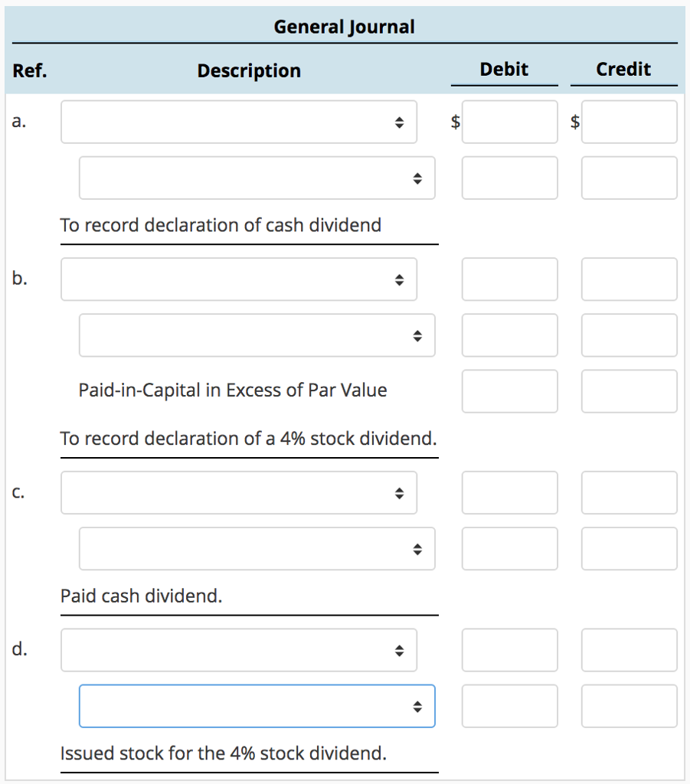The height and width of the screenshot is (784, 690).
Task: Click the Credit field in entry d's second row
Action: click(629, 706)
